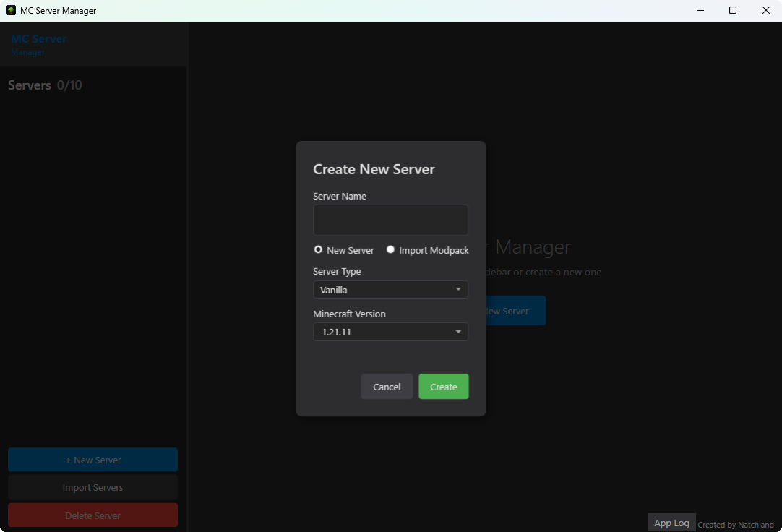Click the Created by Natchland credit text

[x=736, y=524]
